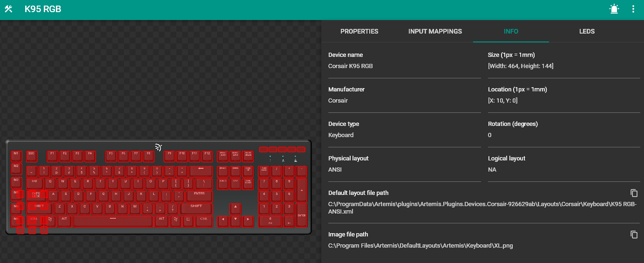
Task: Switch to the Properties tab
Action: point(359,31)
